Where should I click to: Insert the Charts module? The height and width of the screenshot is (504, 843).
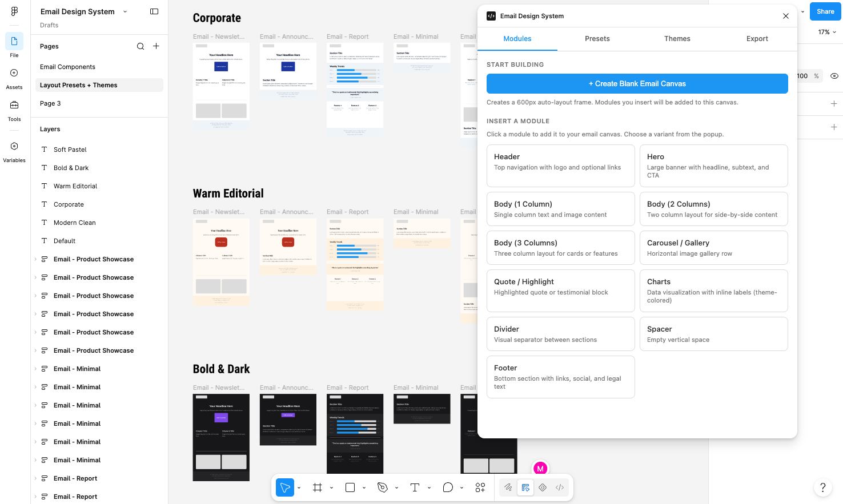714,291
